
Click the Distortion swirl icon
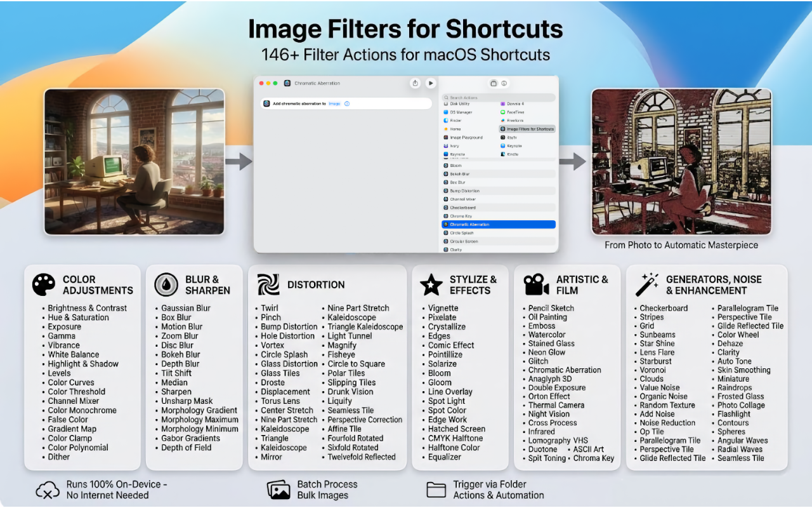coord(268,285)
